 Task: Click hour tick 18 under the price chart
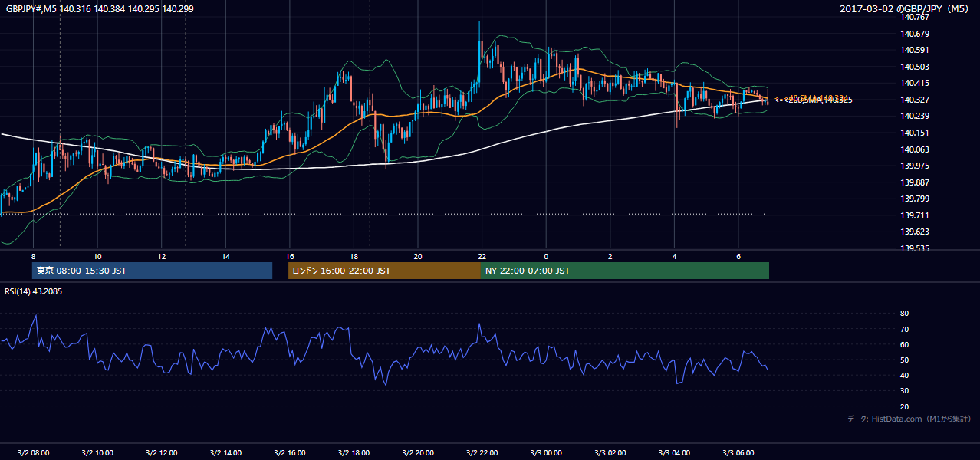pyautogui.click(x=354, y=256)
